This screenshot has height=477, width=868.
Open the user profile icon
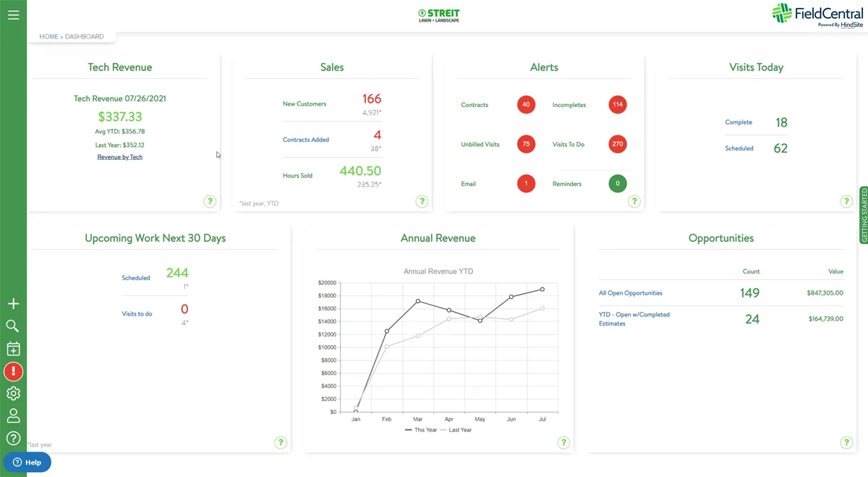pos(13,415)
